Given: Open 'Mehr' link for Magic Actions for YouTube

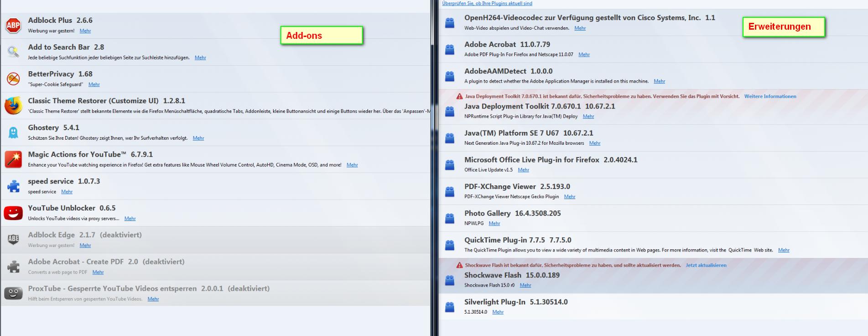Looking at the screenshot, I should click(352, 165).
